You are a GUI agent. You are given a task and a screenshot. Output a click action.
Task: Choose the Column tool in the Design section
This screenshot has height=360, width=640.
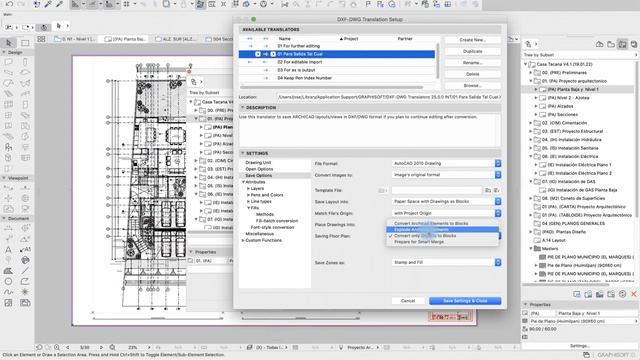(x=25, y=62)
